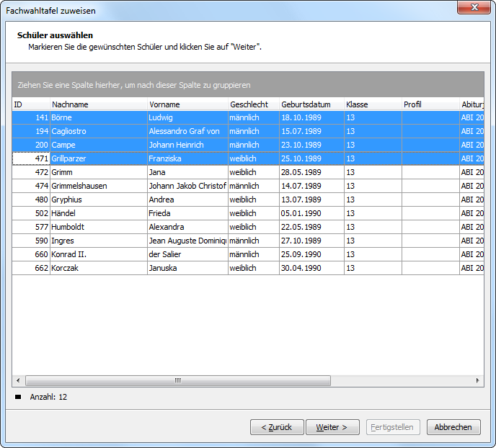Sort by the Geschlecht column header
Image resolution: width=496 pixels, height=448 pixels.
click(x=254, y=104)
